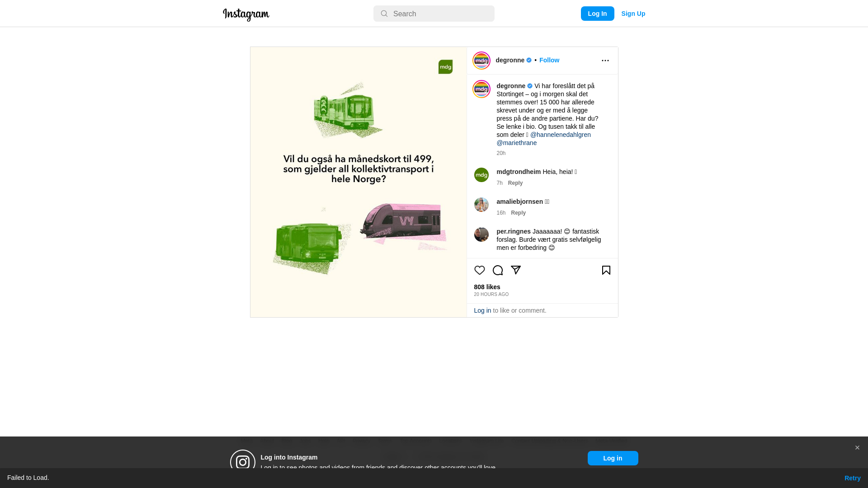The image size is (868, 488).
Task: Click the Log In button in header
Action: [x=598, y=14]
